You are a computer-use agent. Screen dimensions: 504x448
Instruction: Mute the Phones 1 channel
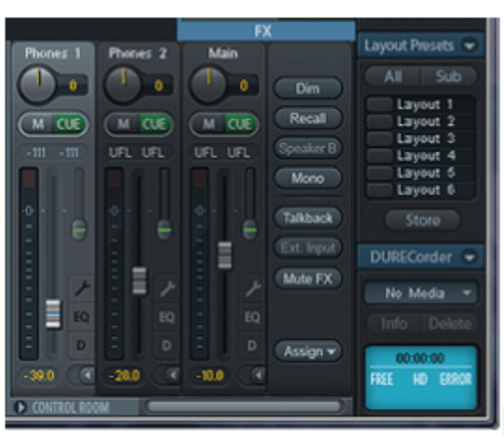(38, 124)
